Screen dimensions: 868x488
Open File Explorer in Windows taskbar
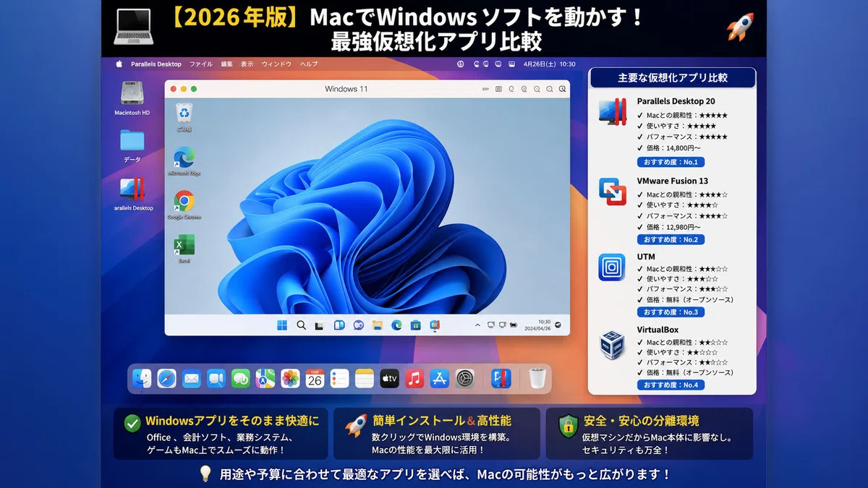click(x=377, y=325)
